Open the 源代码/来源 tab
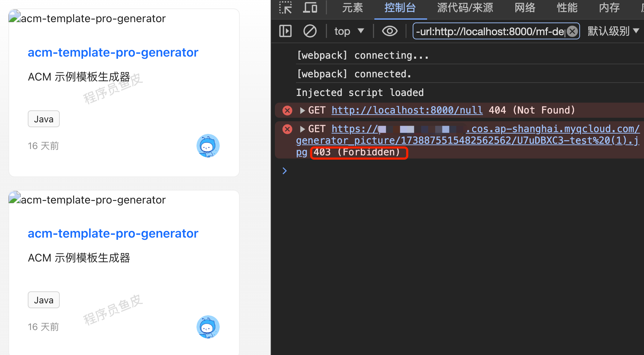Viewport: 644px width, 355px height. [465, 8]
